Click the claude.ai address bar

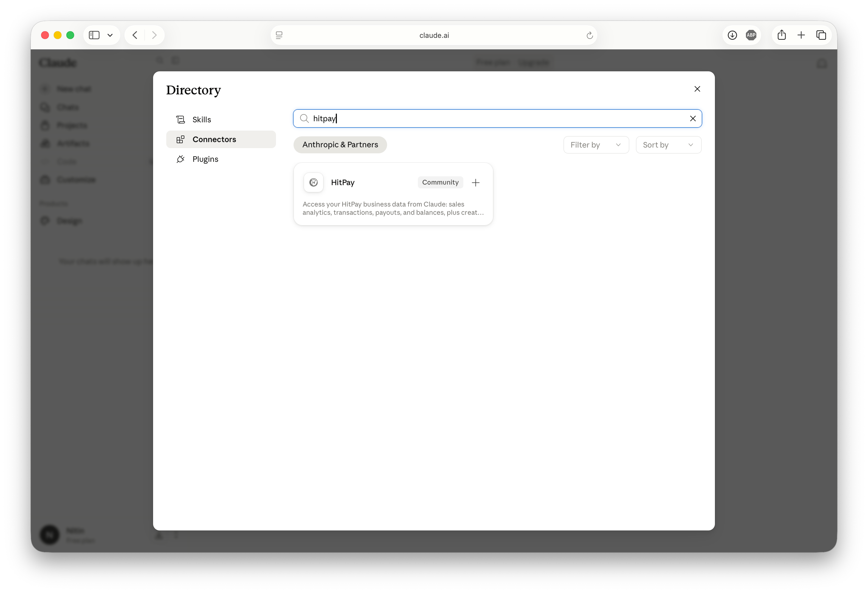(x=434, y=35)
